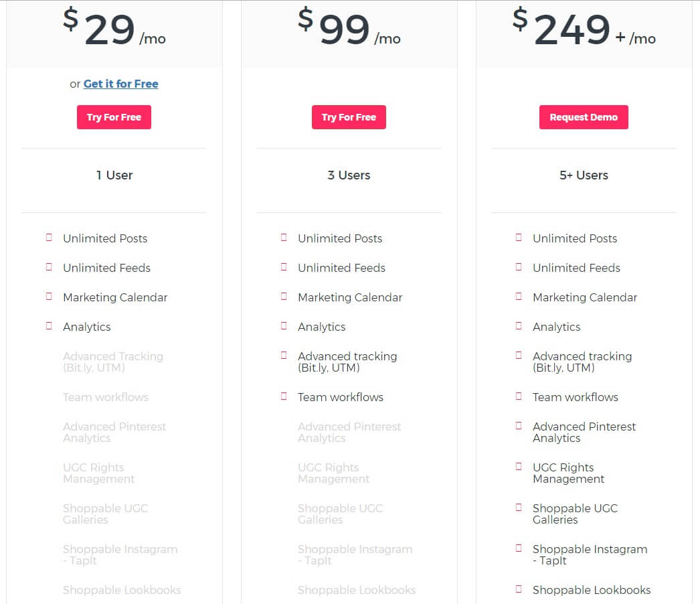Screen dimensions: 700x604
Task: Click the icon beside Team workflows in $99 plan
Action: 284,396
